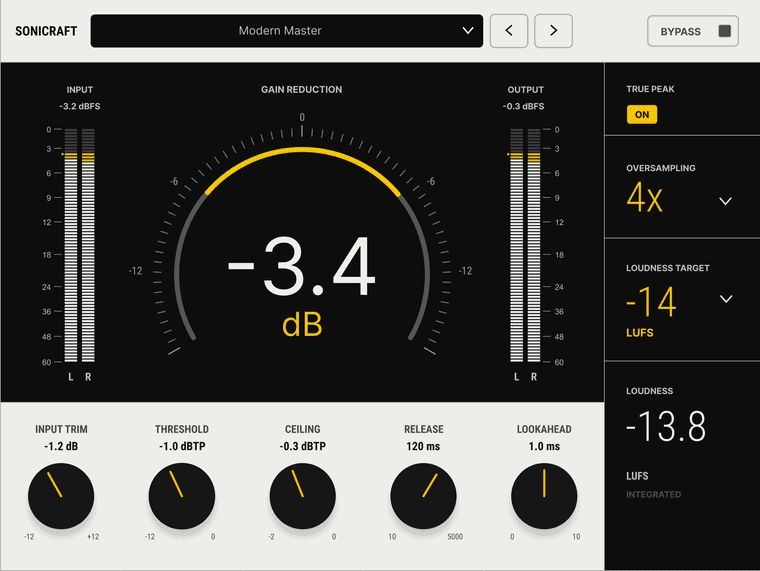Toggle the Bypass switch

[x=693, y=31]
